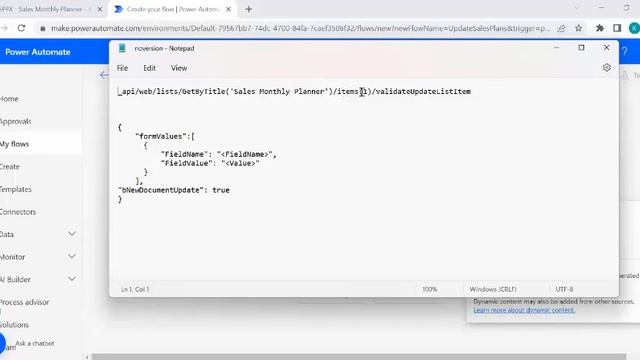Click the zoom level 100% in status bar
Viewport: 640px width, 360px height.
pyautogui.click(x=429, y=289)
